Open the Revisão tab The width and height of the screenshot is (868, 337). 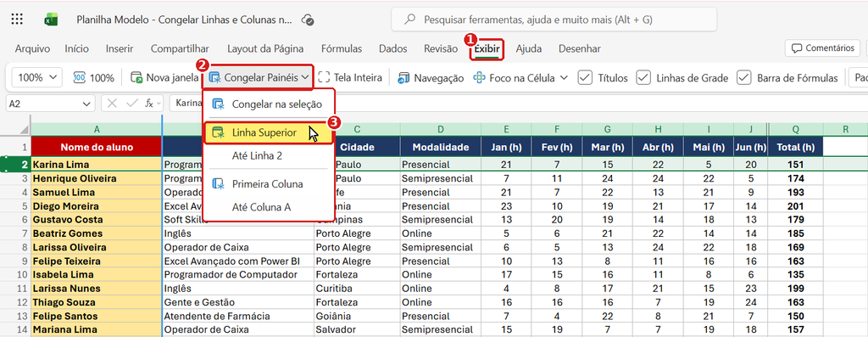pos(441,48)
